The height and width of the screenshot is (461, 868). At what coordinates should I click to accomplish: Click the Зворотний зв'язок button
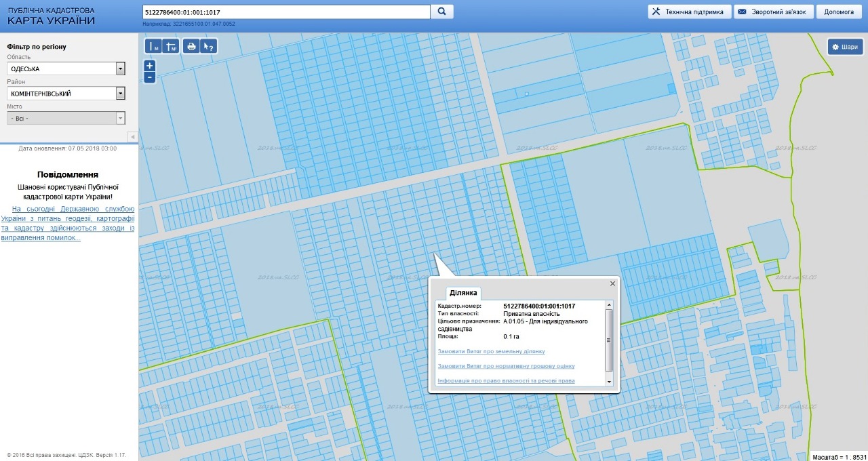coord(773,12)
